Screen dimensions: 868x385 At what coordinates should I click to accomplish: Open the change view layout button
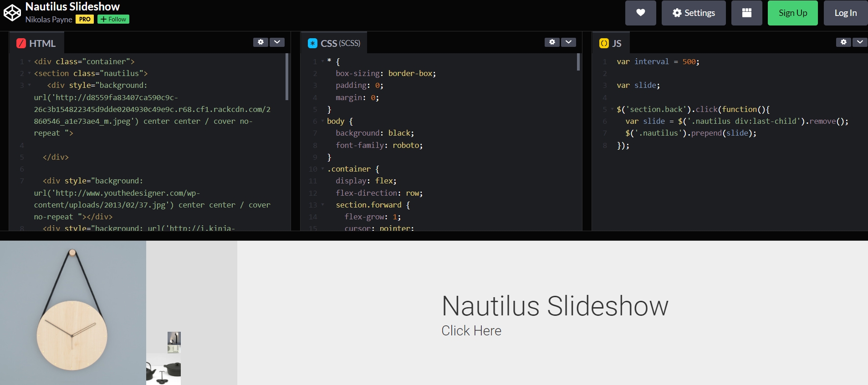(746, 13)
